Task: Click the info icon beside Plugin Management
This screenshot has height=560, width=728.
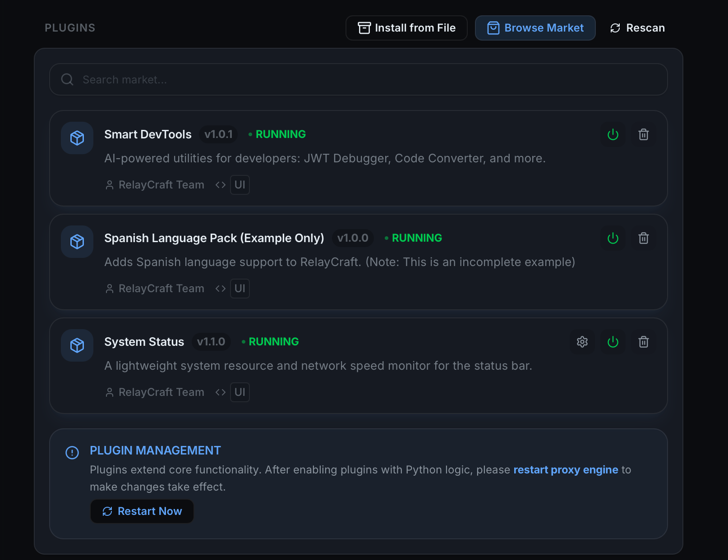Action: pyautogui.click(x=72, y=453)
